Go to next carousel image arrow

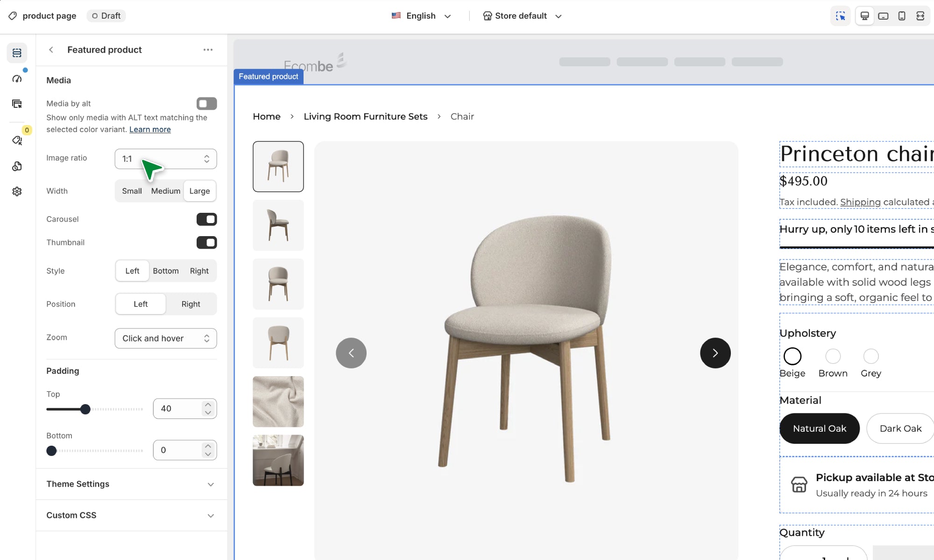[x=715, y=353]
